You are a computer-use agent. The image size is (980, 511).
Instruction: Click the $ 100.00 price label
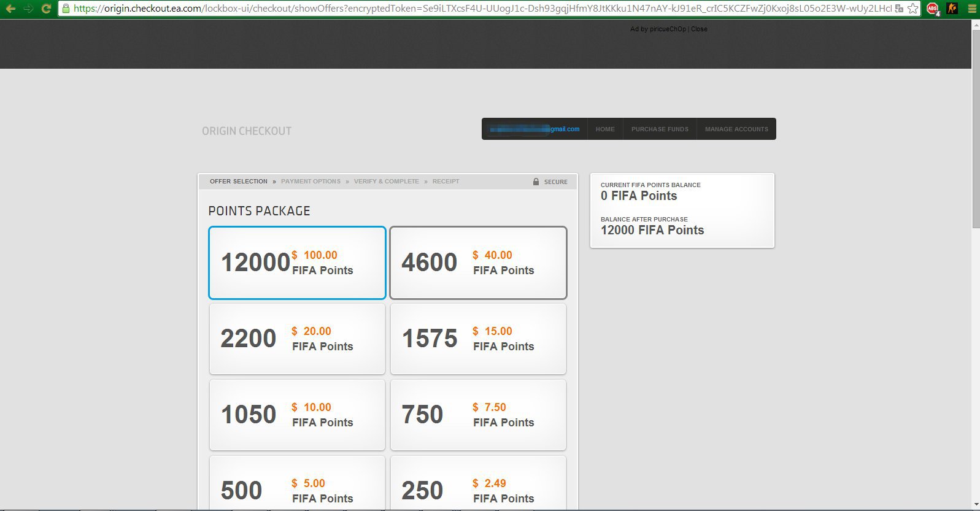pyautogui.click(x=314, y=255)
